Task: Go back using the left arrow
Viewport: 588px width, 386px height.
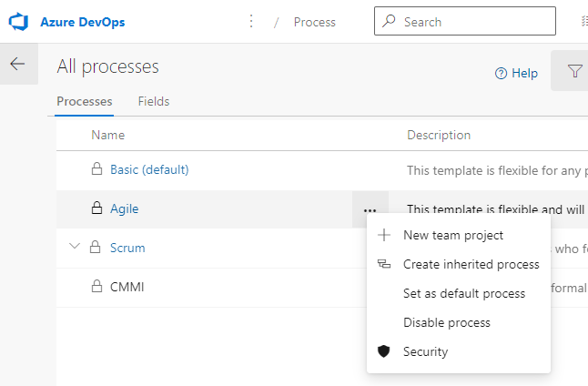Action: tap(17, 64)
